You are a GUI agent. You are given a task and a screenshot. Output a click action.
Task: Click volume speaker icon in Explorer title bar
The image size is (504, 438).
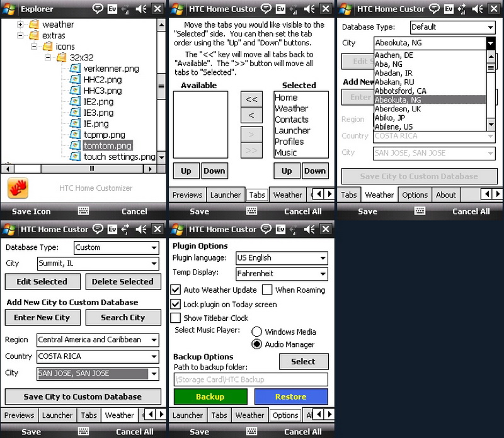click(x=141, y=9)
